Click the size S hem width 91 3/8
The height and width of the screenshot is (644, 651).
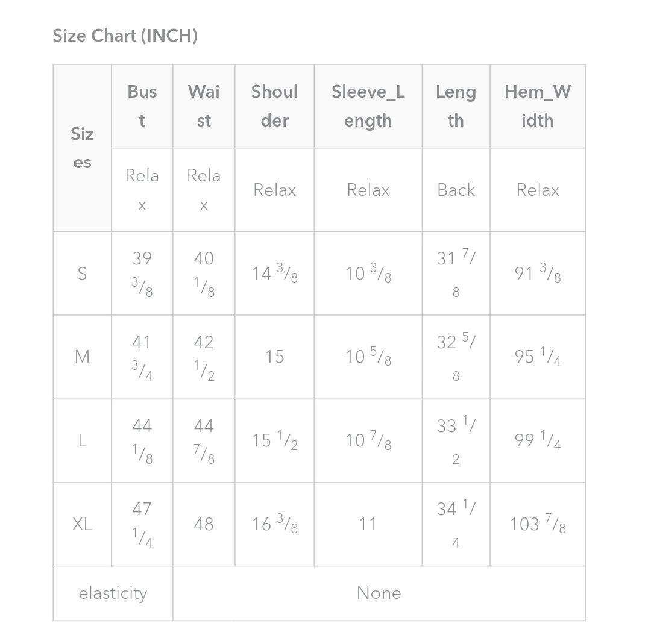click(538, 274)
